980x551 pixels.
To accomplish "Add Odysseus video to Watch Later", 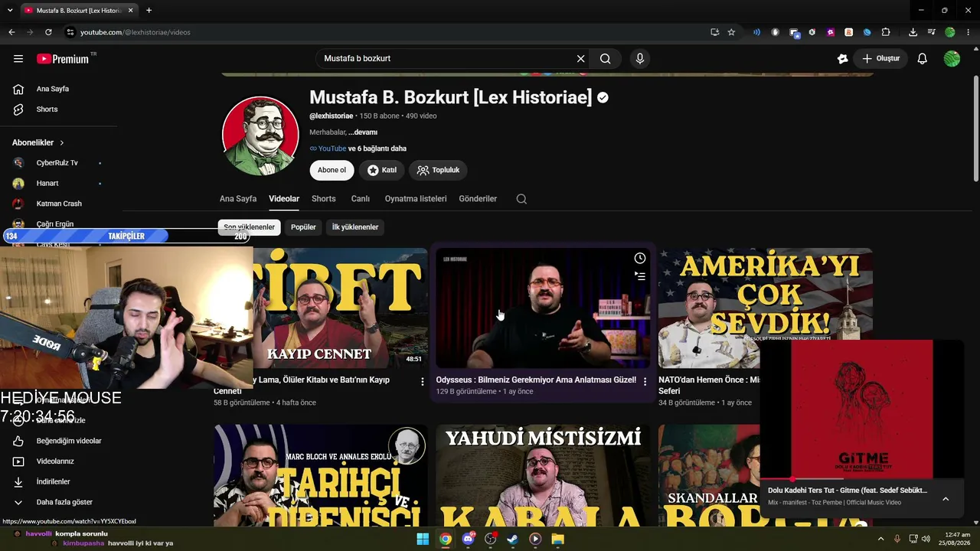I will click(640, 259).
